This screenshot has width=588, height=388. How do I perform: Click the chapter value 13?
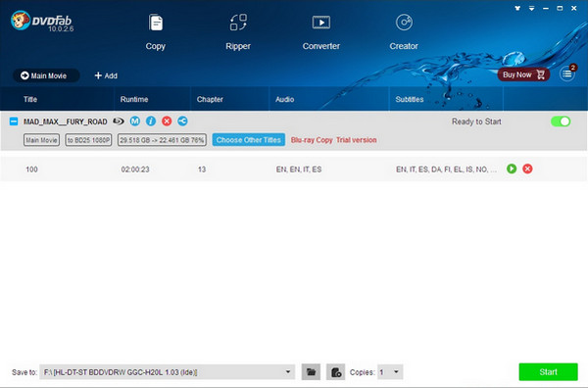(x=202, y=170)
